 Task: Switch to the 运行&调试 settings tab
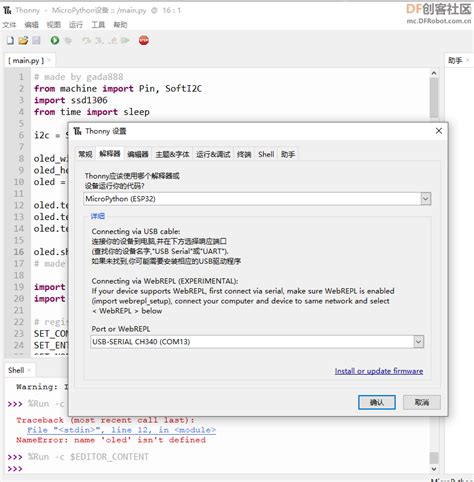click(x=213, y=154)
